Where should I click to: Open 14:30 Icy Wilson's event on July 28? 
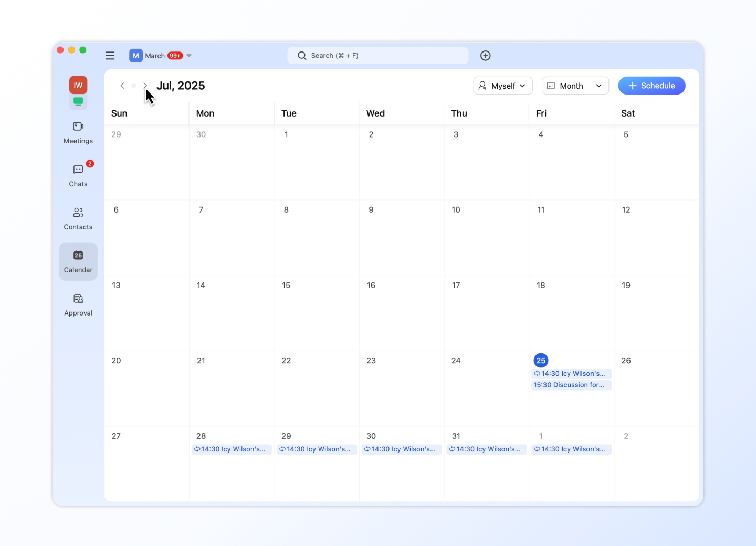[x=232, y=449]
